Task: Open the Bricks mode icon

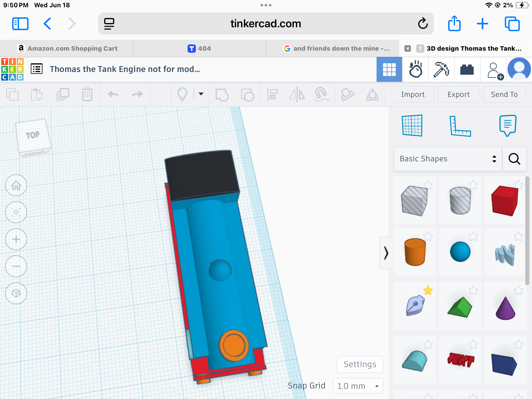Action: pyautogui.click(x=467, y=69)
